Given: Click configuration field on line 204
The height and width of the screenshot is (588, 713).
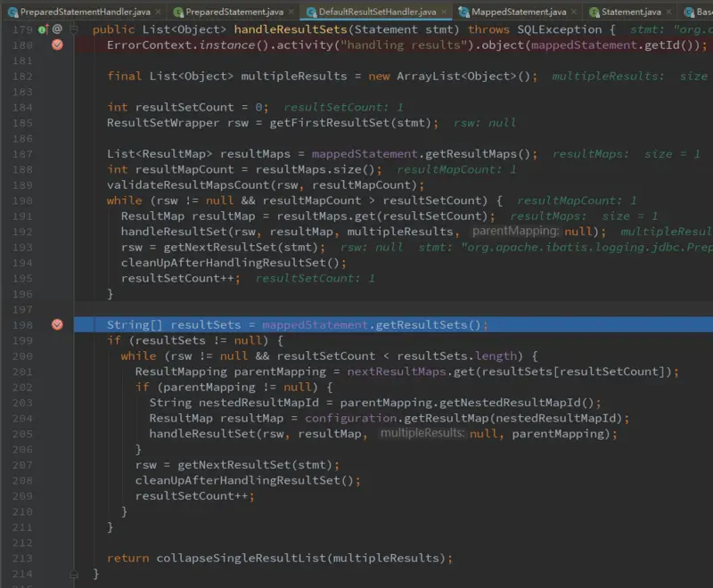Looking at the screenshot, I should click(x=350, y=418).
